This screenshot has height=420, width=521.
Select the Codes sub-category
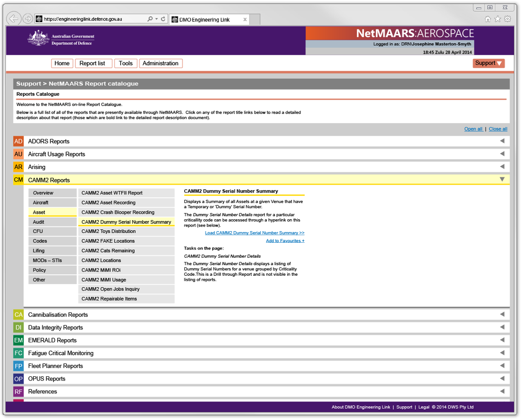click(52, 241)
